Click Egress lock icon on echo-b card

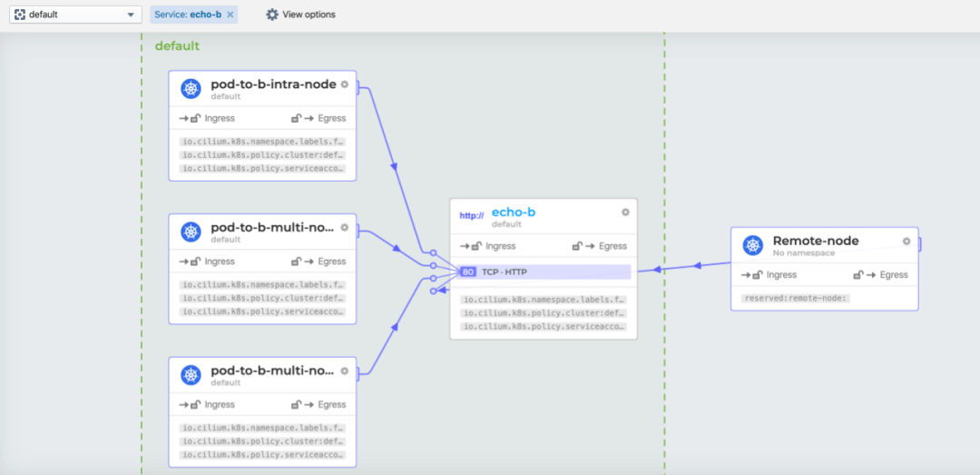pos(577,246)
